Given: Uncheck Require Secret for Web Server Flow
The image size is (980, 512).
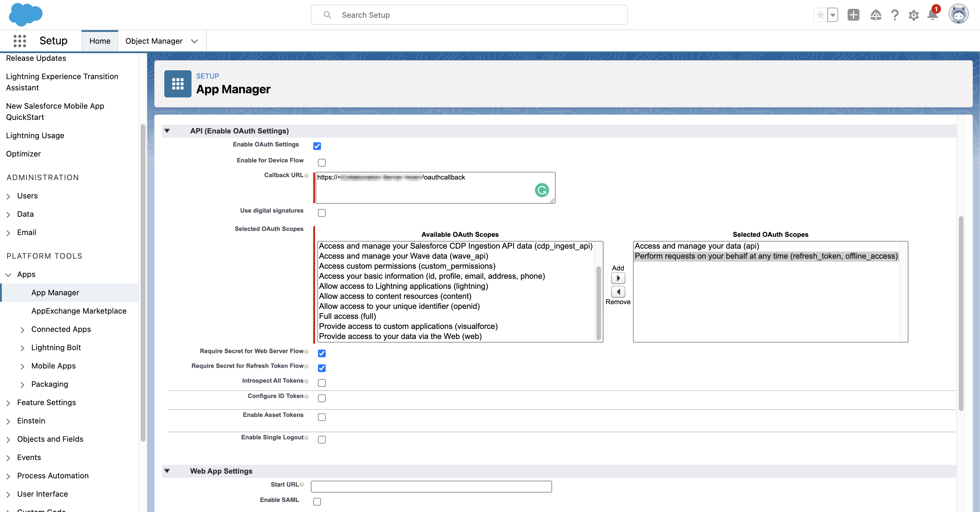Looking at the screenshot, I should [322, 353].
